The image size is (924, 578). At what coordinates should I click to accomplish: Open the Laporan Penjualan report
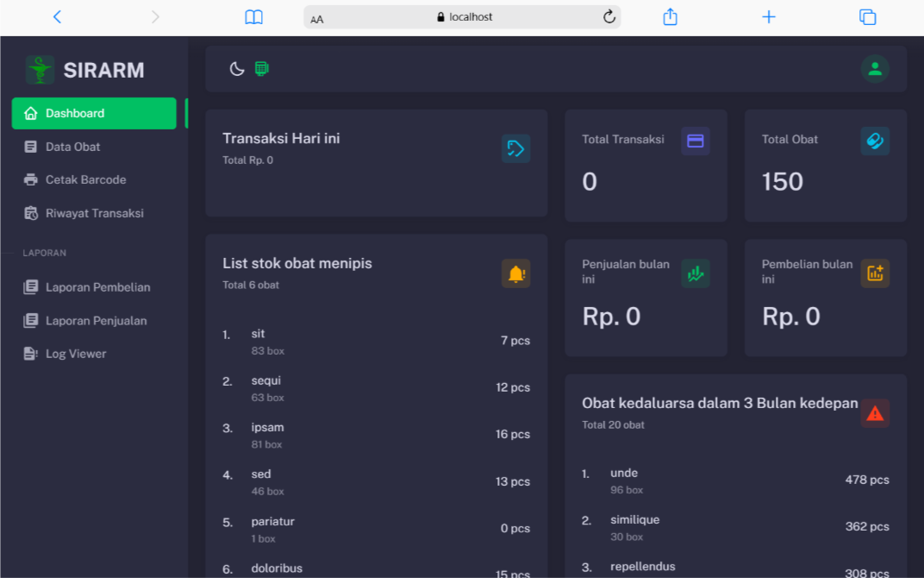click(x=96, y=321)
